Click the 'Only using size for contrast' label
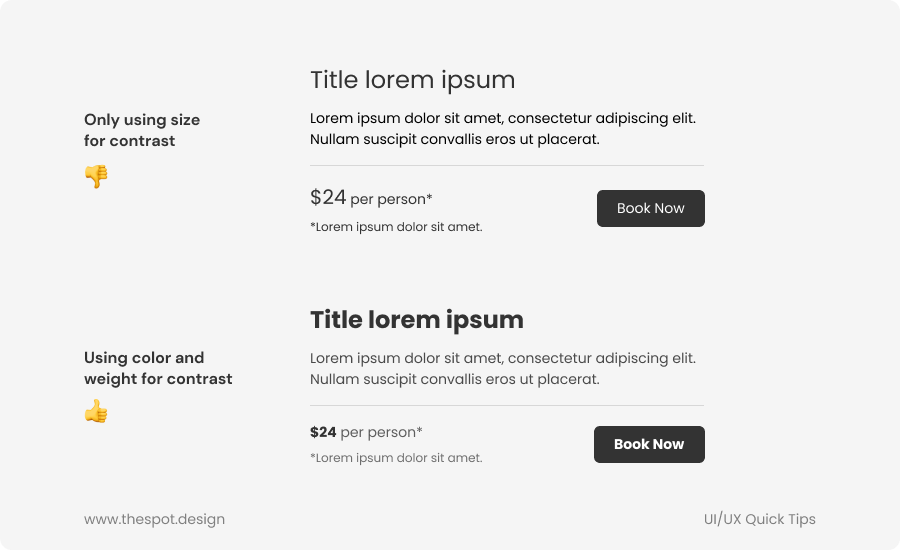 click(142, 130)
